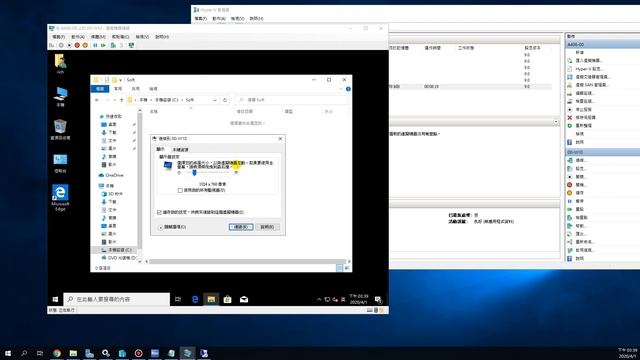
Task: Expand the Explorer ribbon chevron
Action: click(x=341, y=89)
